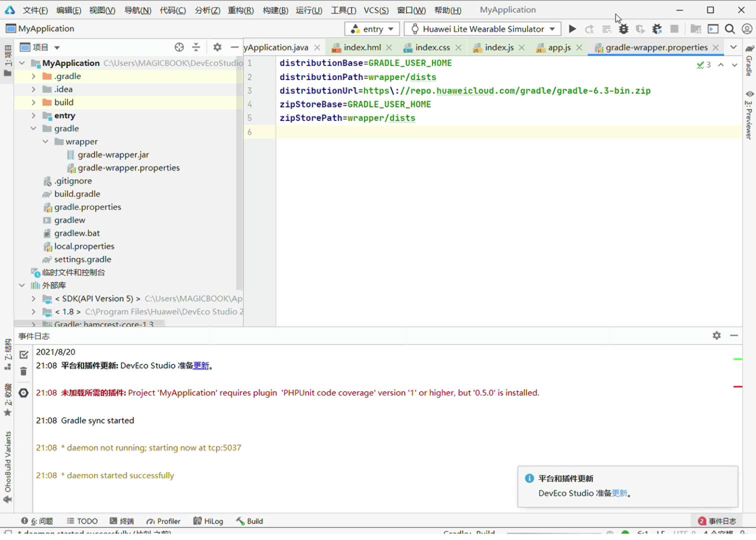Collapse the gradle folder
The image size is (756, 540).
[33, 128]
